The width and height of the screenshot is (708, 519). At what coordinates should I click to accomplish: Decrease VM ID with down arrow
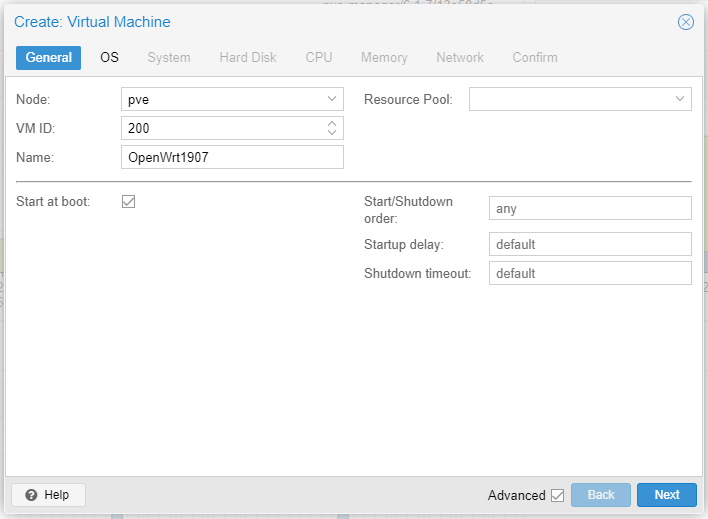click(x=332, y=132)
